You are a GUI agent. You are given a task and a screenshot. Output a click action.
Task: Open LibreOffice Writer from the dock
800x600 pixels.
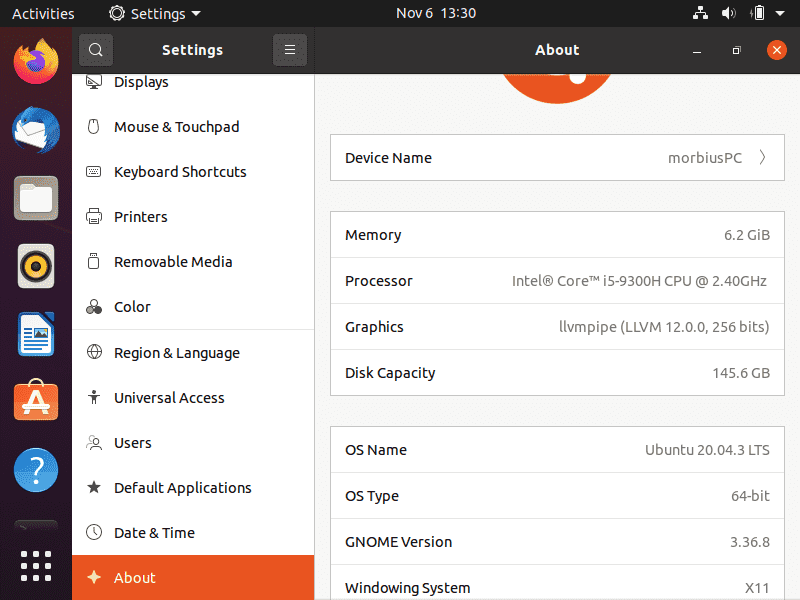tap(36, 334)
